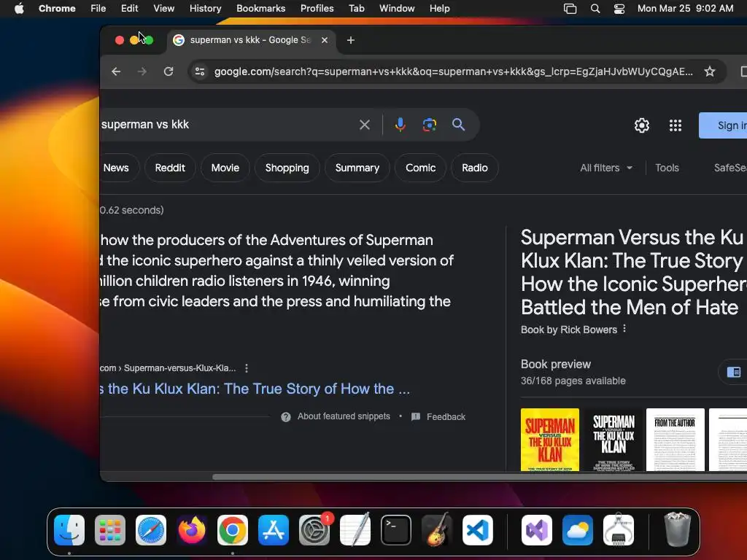Open System Settings from the dock

coord(314,530)
